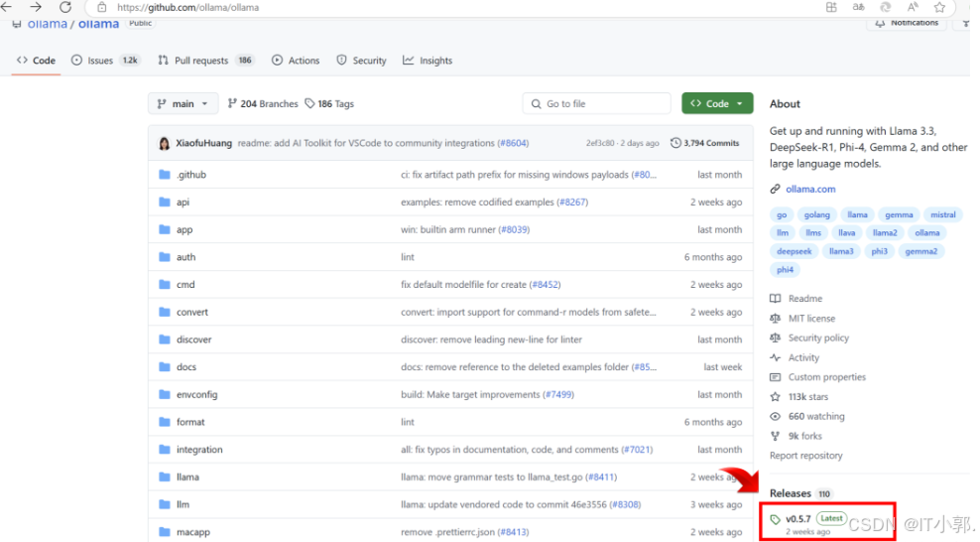
Task: Click the translate icon in address bar
Action: 858,8
